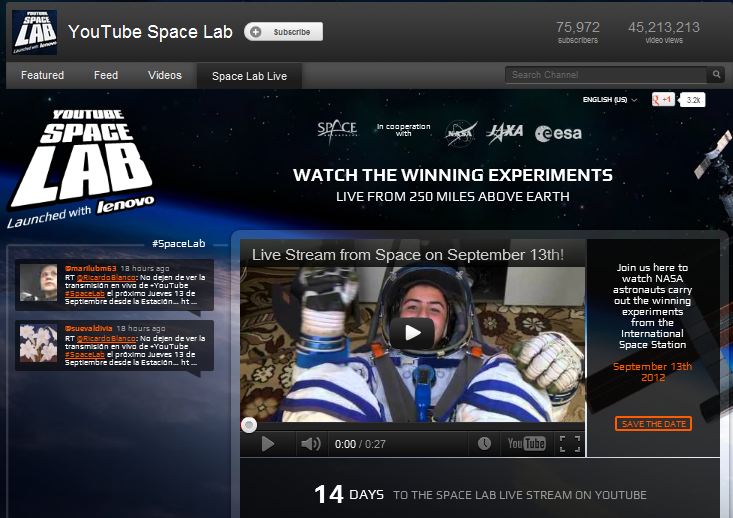This screenshot has width=733, height=518.
Task: Click #SpaceLab hashtag in marilubm63's tweet
Action: click(x=85, y=294)
